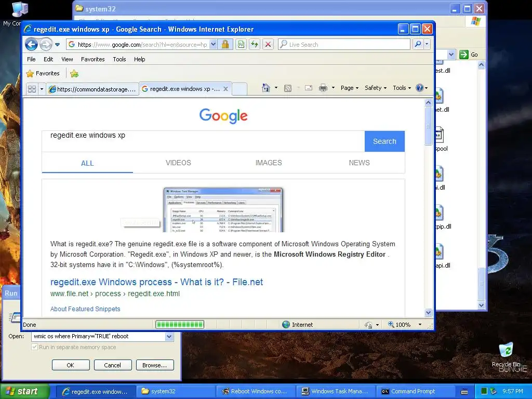The width and height of the screenshot is (532, 399).
Task: Open the View menu
Action: [x=67, y=59]
